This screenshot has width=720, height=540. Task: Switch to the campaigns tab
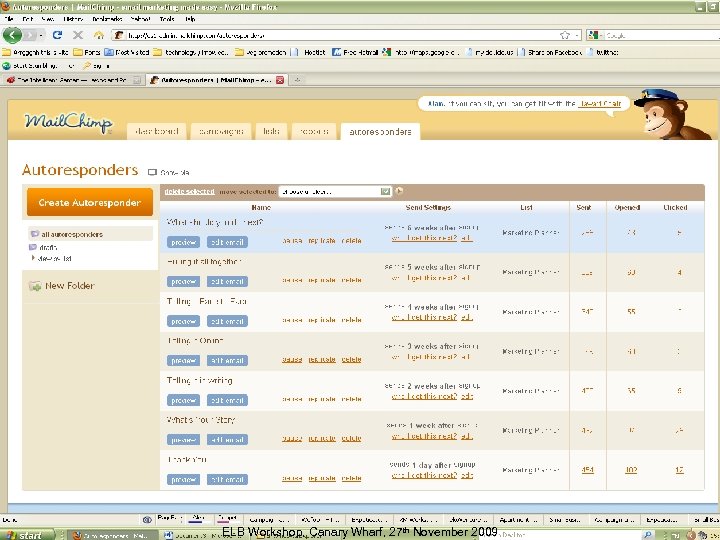pyautogui.click(x=221, y=131)
